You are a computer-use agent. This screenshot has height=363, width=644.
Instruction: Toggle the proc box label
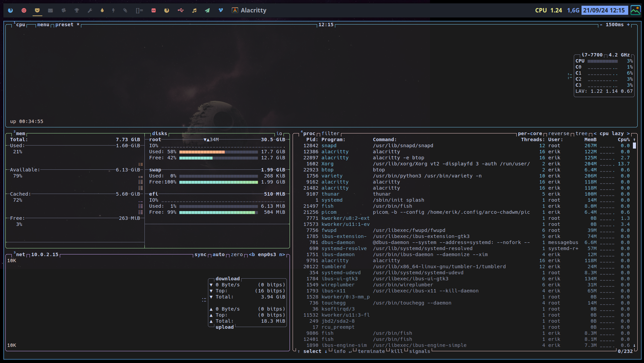click(x=309, y=134)
